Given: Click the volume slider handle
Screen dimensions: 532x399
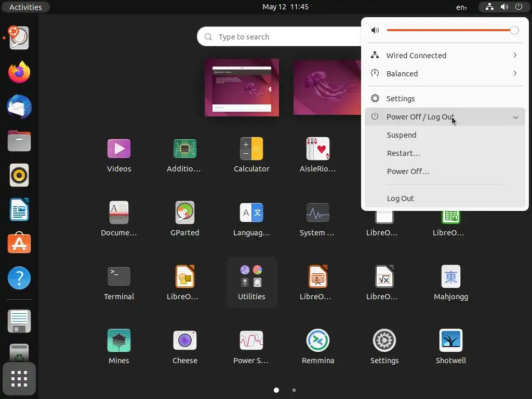Looking at the screenshot, I should [514, 30].
